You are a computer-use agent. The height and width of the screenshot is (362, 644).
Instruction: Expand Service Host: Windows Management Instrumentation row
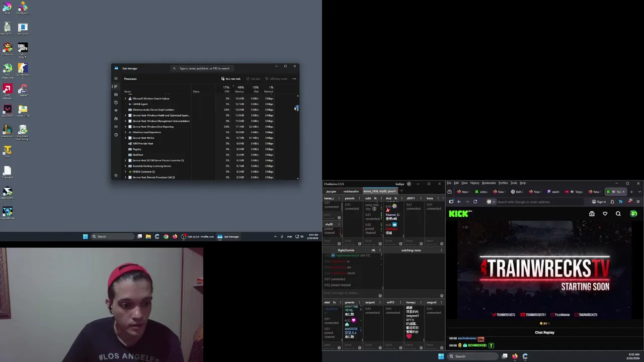[125, 121]
